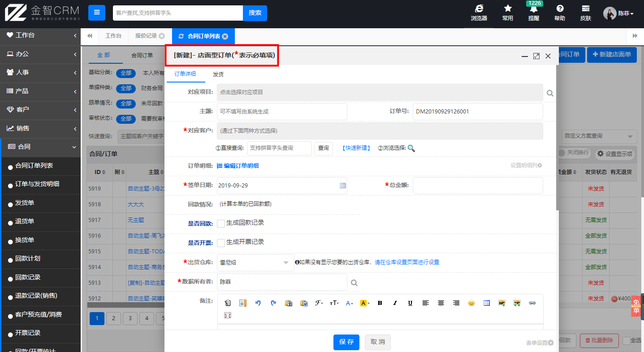Tick the 全选 checkbox at bottom right

pyautogui.click(x=627, y=341)
